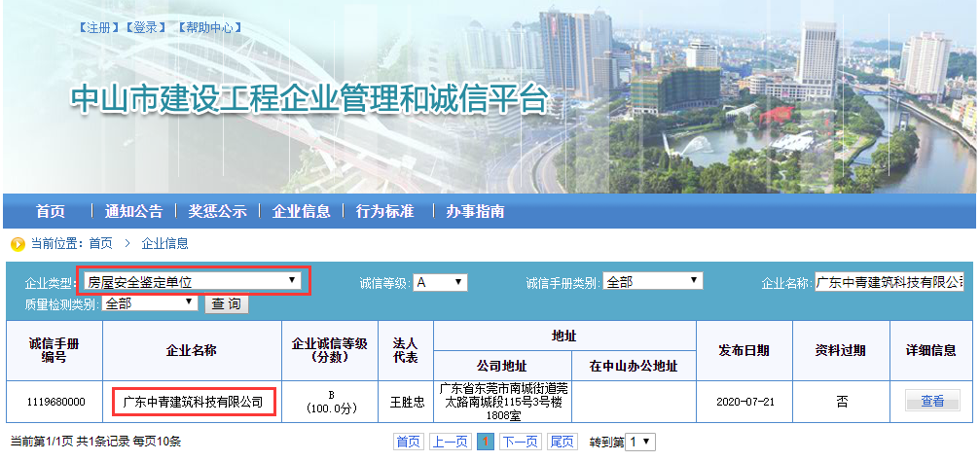This screenshot has height=461, width=980.
Task: Open the 办事指南 menu item
Action: (x=475, y=211)
